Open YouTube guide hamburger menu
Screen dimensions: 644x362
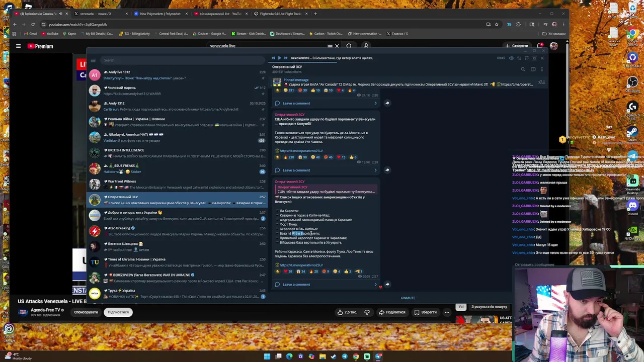[18, 46]
